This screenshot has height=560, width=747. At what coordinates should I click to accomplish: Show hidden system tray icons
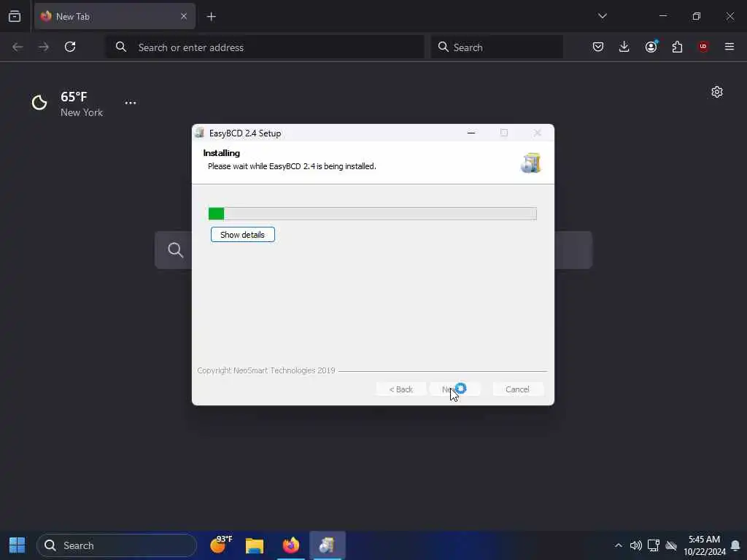(x=619, y=545)
